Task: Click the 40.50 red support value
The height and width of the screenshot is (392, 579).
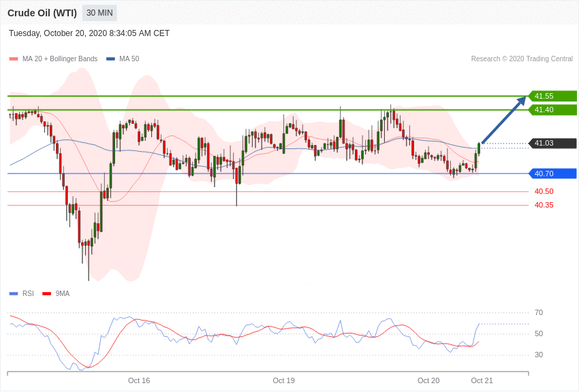Action: pyautogui.click(x=544, y=191)
